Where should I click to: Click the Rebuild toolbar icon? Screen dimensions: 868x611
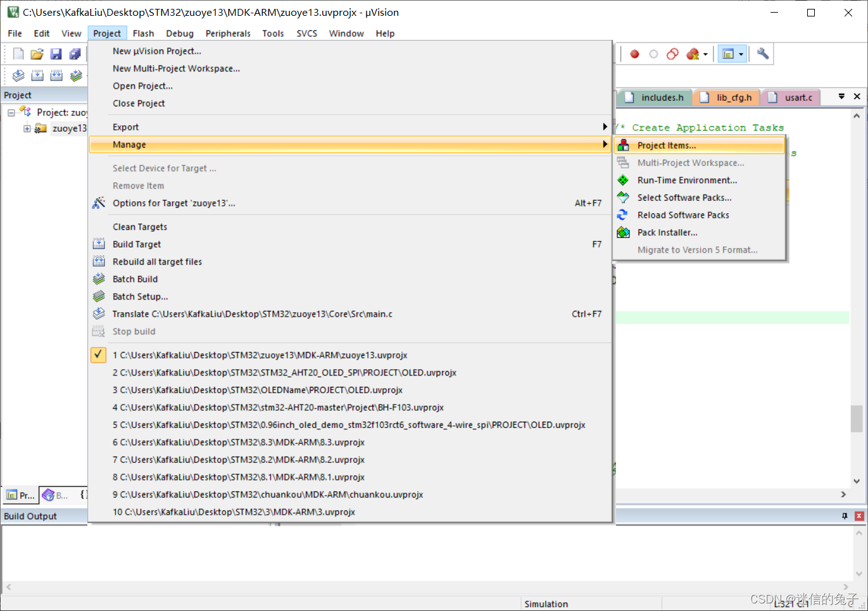click(56, 75)
